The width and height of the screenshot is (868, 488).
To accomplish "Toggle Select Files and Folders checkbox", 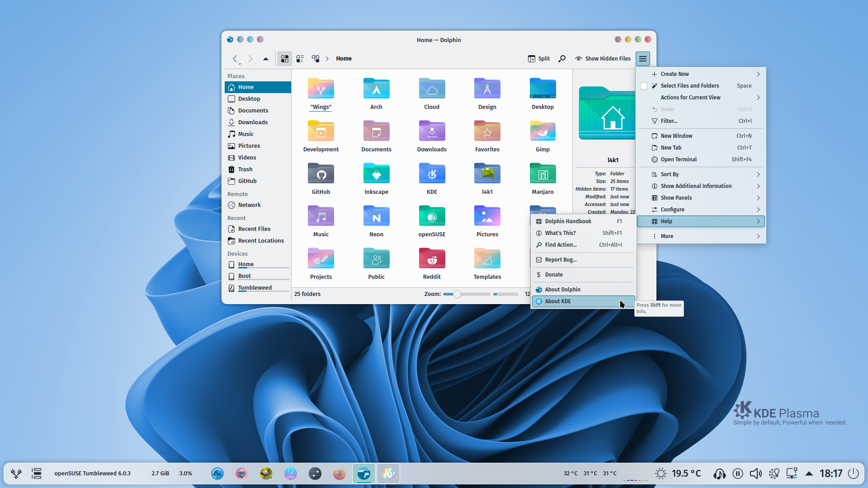I will pos(644,86).
